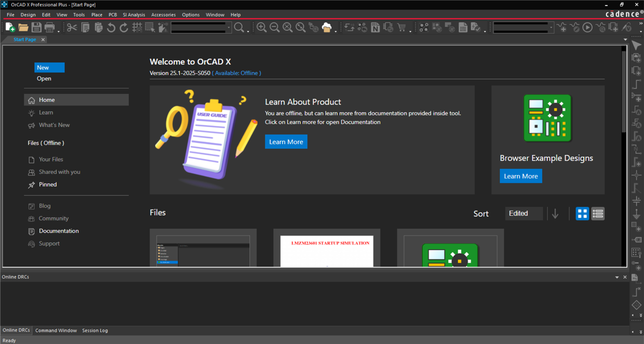644x344 pixels.
Task: Open the SI Analysis menu
Action: (x=134, y=15)
